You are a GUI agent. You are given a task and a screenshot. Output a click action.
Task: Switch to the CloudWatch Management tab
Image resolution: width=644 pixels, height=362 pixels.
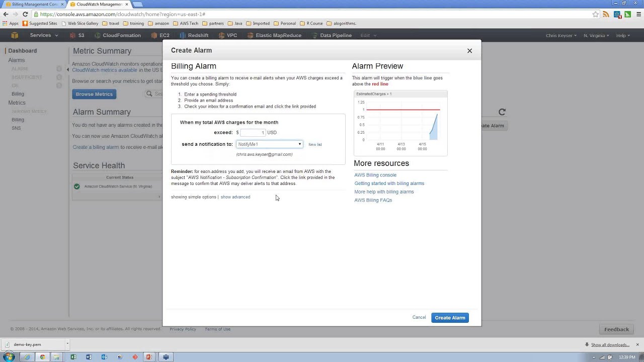(x=98, y=4)
